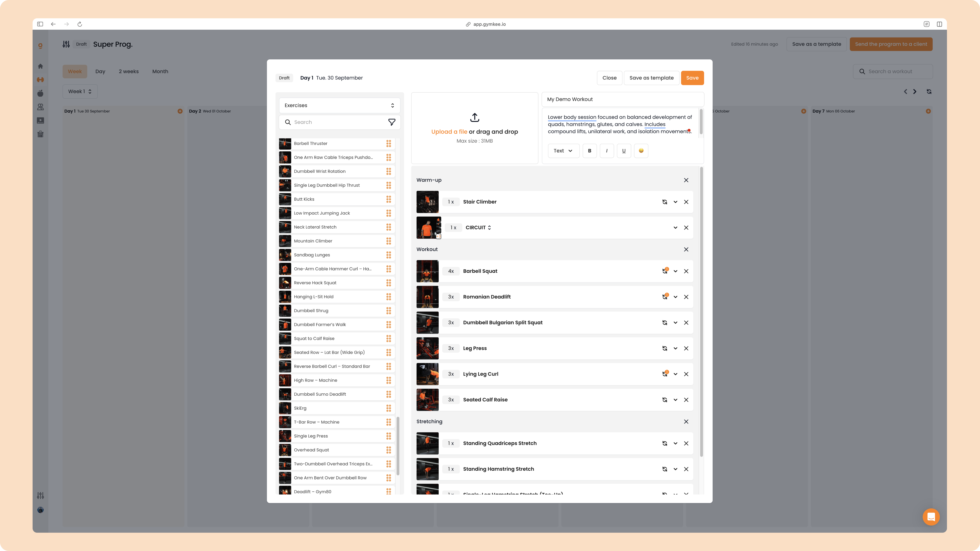Open the Text style dropdown
The height and width of the screenshot is (551, 980).
click(x=563, y=151)
